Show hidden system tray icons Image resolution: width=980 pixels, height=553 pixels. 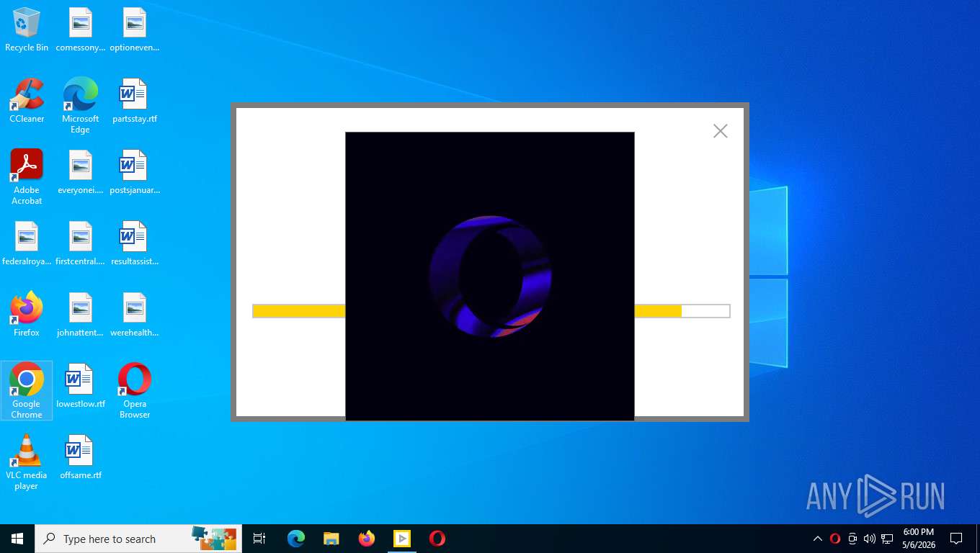click(x=818, y=539)
